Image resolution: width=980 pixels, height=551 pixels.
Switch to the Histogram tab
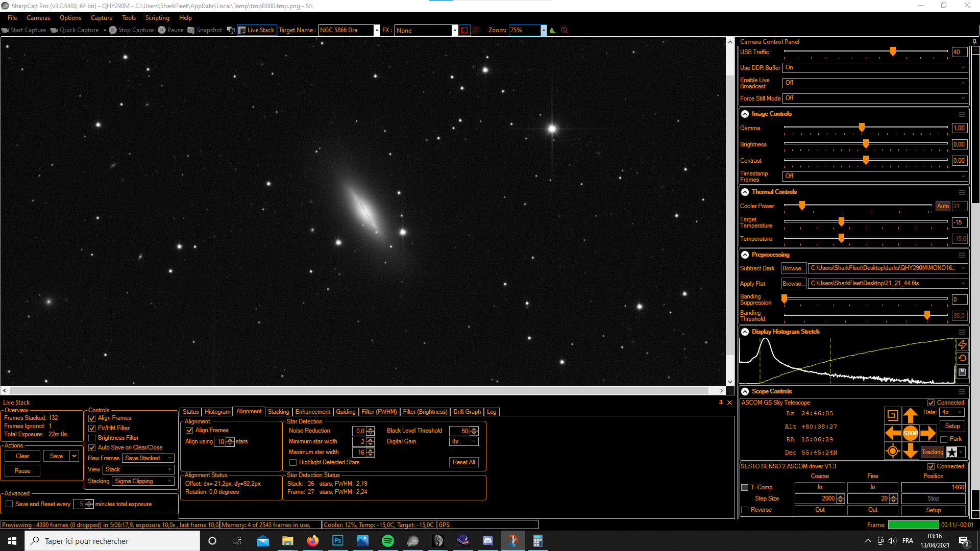[217, 412]
